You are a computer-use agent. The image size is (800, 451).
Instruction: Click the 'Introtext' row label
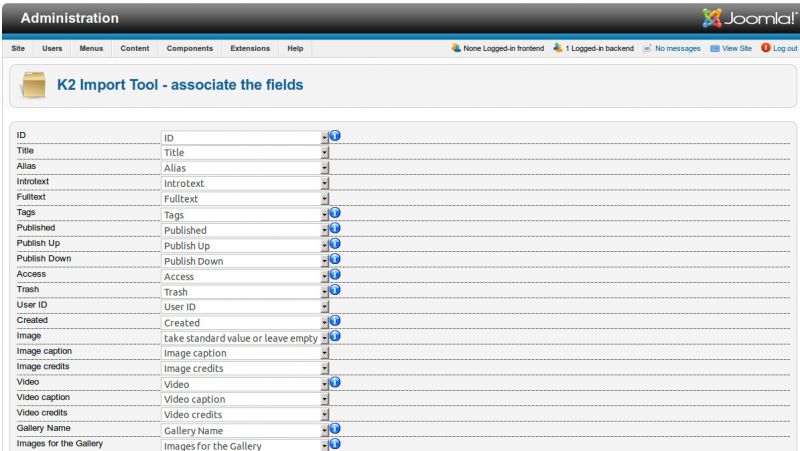33,182
